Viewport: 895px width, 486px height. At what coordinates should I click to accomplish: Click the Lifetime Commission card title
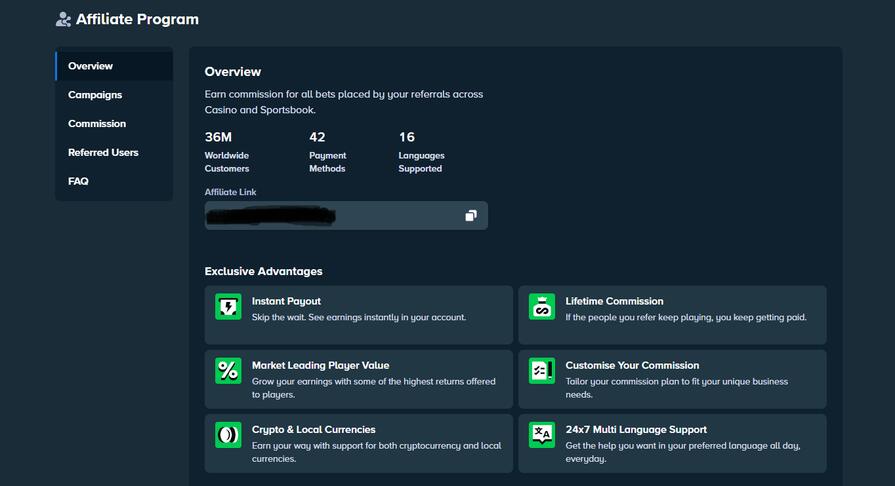point(614,301)
